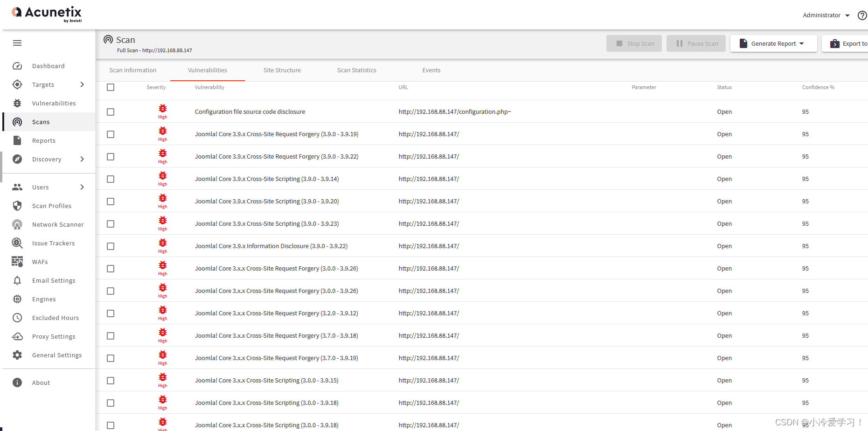Click the Scan Profiles shield icon

[x=17, y=206]
